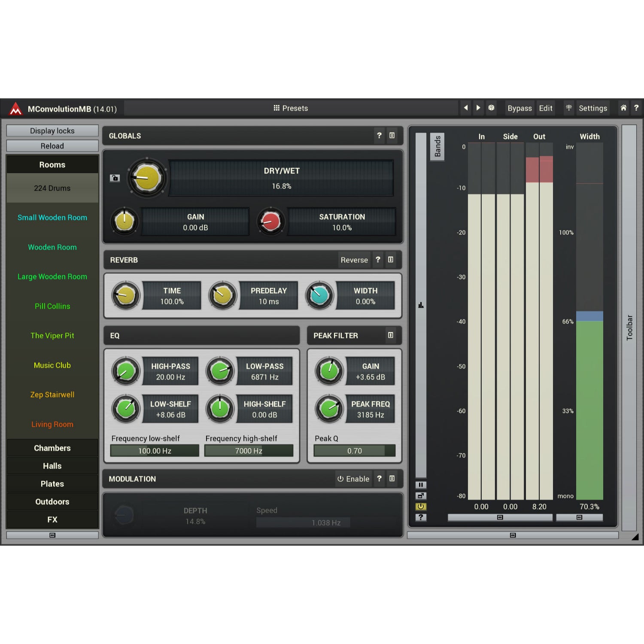Viewport: 644px width, 644px height.
Task: Open Modulation preset menu icon
Action: pos(392,479)
